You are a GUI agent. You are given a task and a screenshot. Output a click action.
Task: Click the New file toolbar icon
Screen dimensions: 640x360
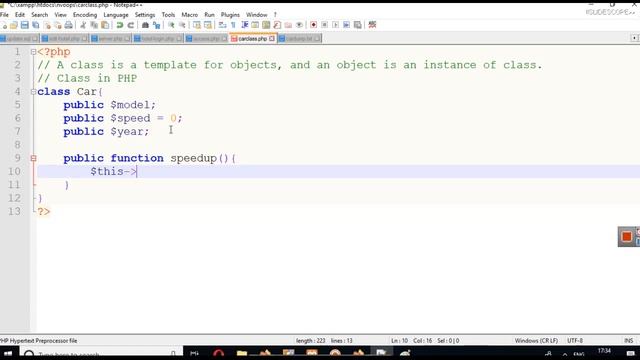[x=3, y=25]
